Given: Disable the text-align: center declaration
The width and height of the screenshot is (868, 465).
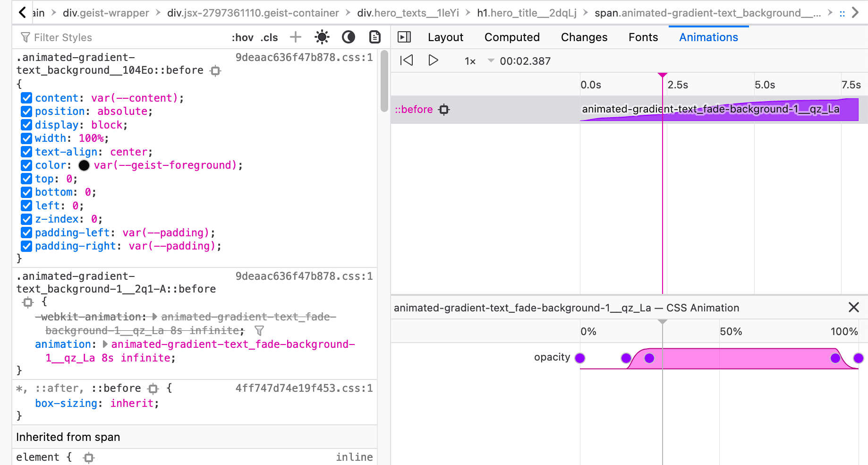Looking at the screenshot, I should (26, 152).
